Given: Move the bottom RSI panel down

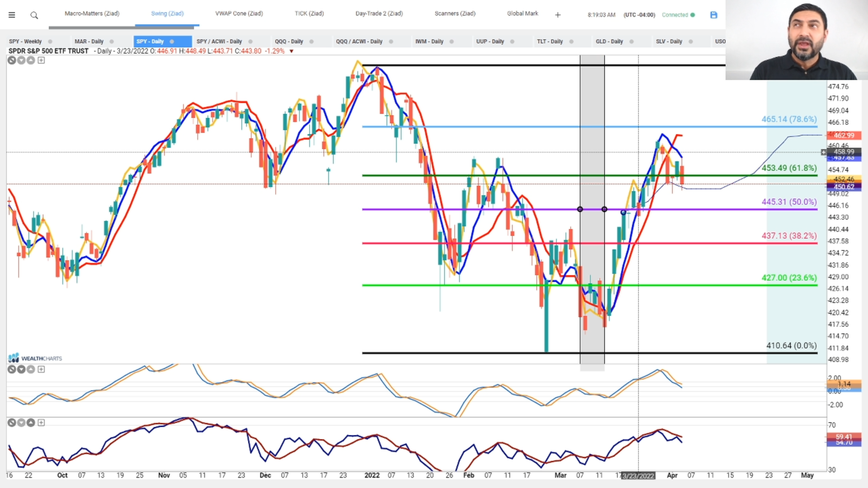Looking at the screenshot, I should click(21, 422).
